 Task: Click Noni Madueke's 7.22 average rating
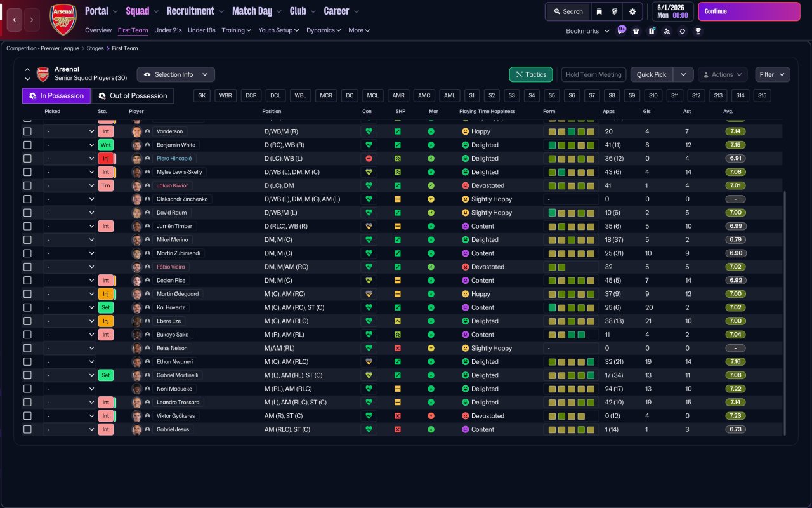click(x=735, y=389)
